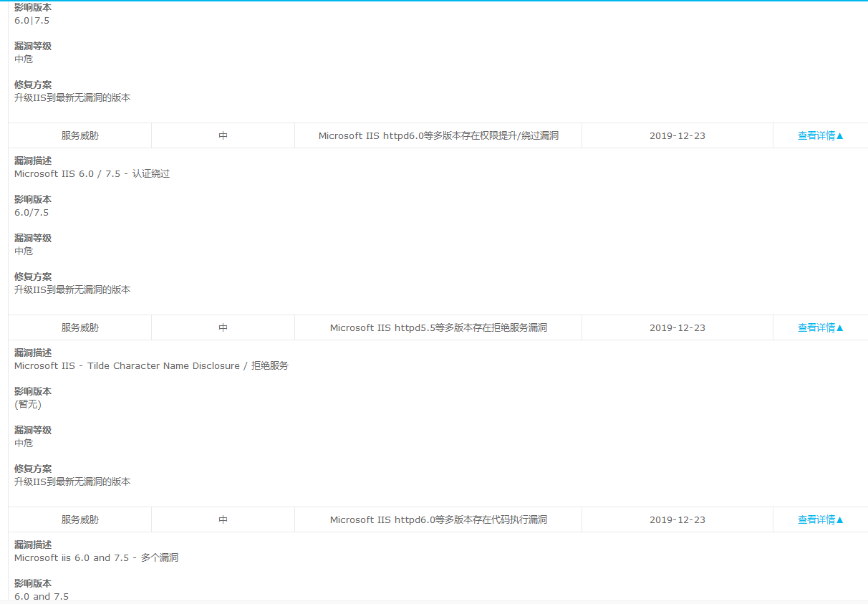Select vulnerability title 'Microsoft IIS httpd6.0等多版本存在代码执行漏洞'
The image size is (868, 604).
click(438, 519)
